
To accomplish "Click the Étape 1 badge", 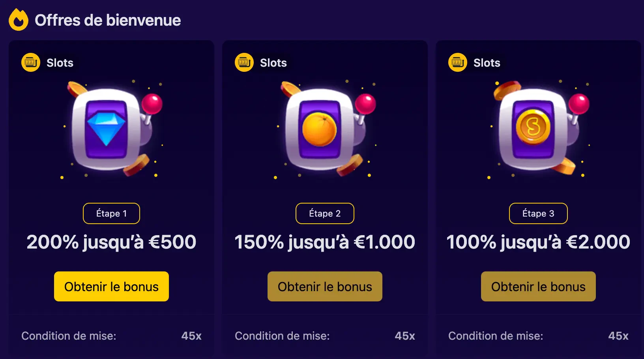I will (111, 213).
